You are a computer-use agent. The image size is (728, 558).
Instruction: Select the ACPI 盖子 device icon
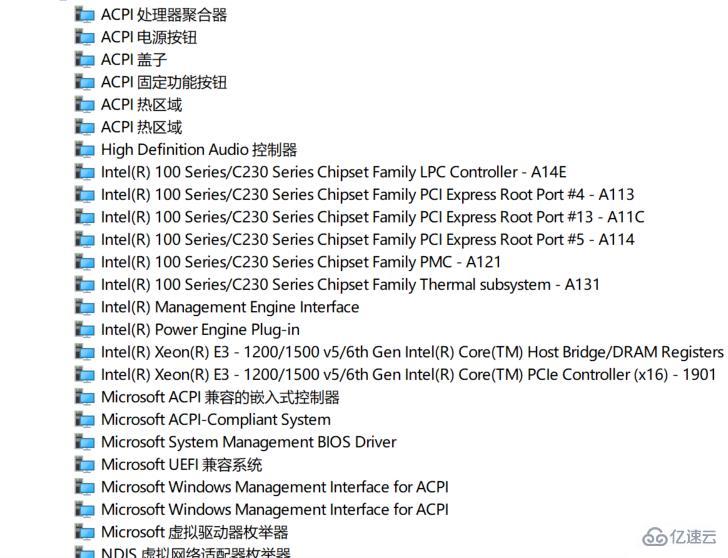(85, 60)
